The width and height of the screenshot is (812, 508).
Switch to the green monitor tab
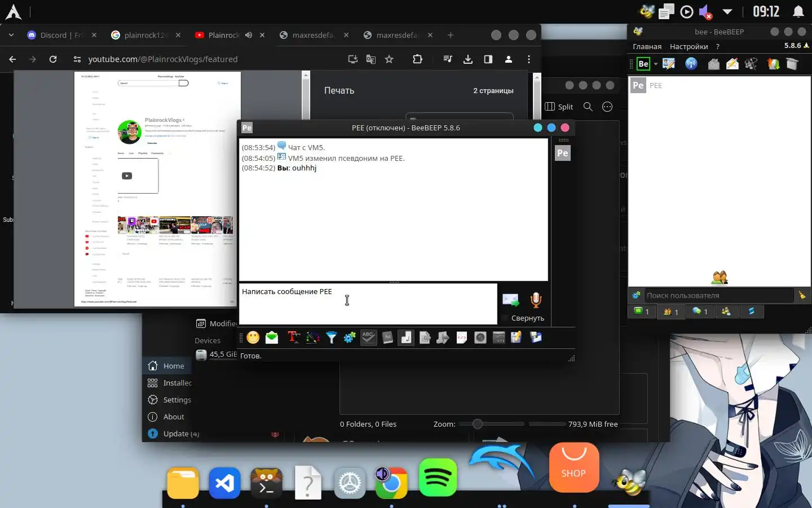(x=642, y=311)
